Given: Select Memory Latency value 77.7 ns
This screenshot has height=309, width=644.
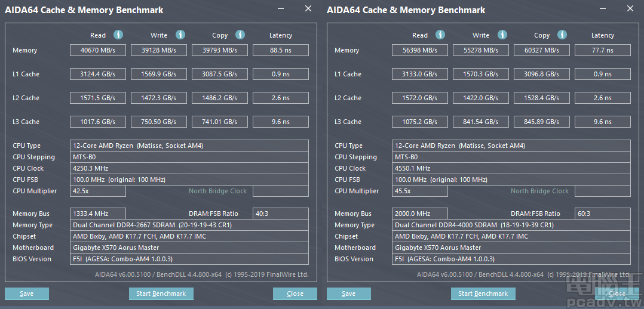Looking at the screenshot, I should pyautogui.click(x=603, y=51).
